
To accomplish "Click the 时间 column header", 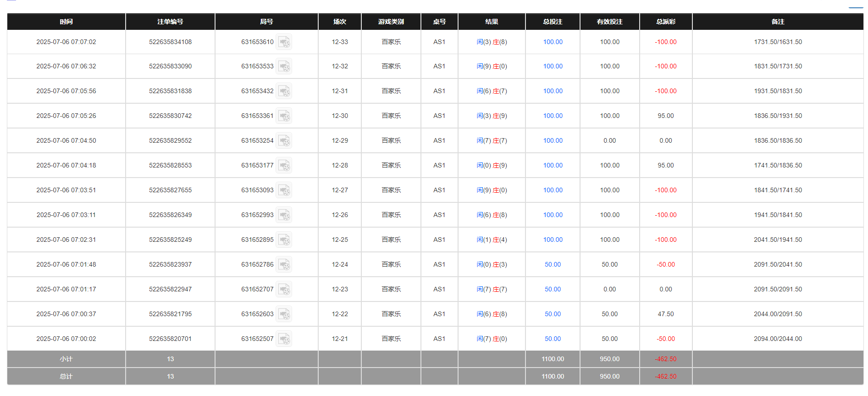I will click(66, 22).
